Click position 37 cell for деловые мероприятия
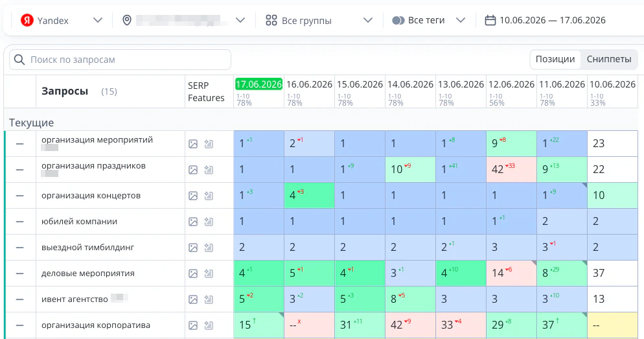 pyautogui.click(x=612, y=274)
